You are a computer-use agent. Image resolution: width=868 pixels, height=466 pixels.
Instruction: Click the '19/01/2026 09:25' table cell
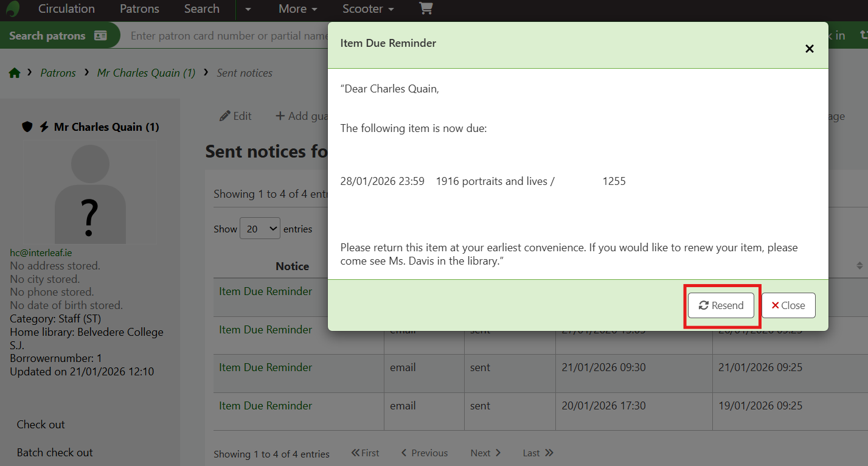760,406
